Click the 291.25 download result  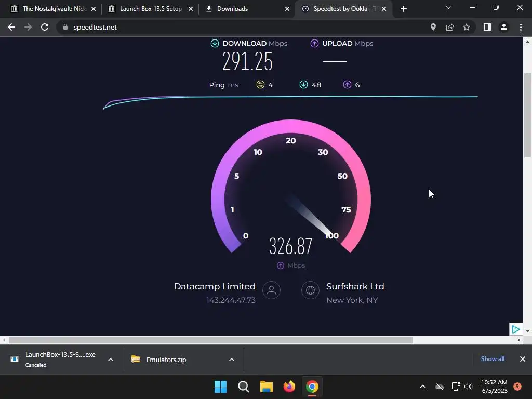click(247, 62)
